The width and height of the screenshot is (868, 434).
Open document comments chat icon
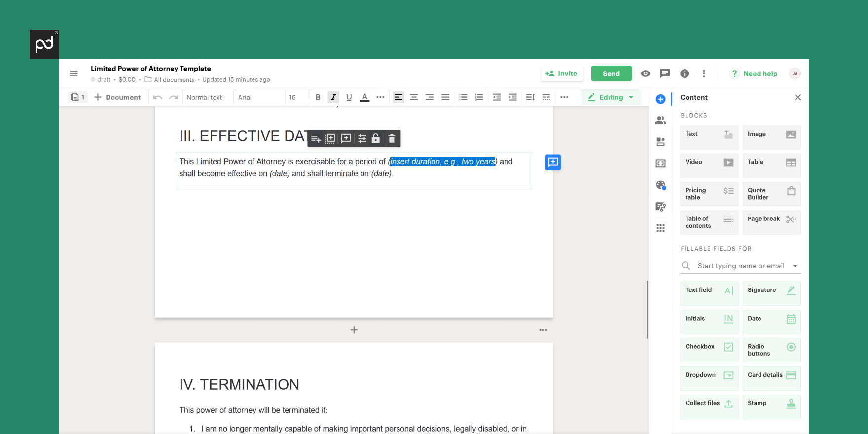coord(665,73)
